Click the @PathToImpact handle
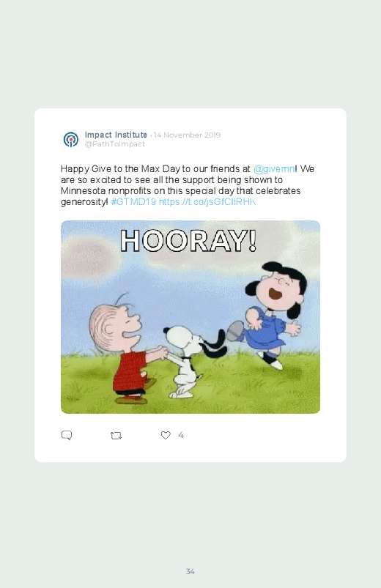Screen dimensions: 381x588 coord(115,144)
